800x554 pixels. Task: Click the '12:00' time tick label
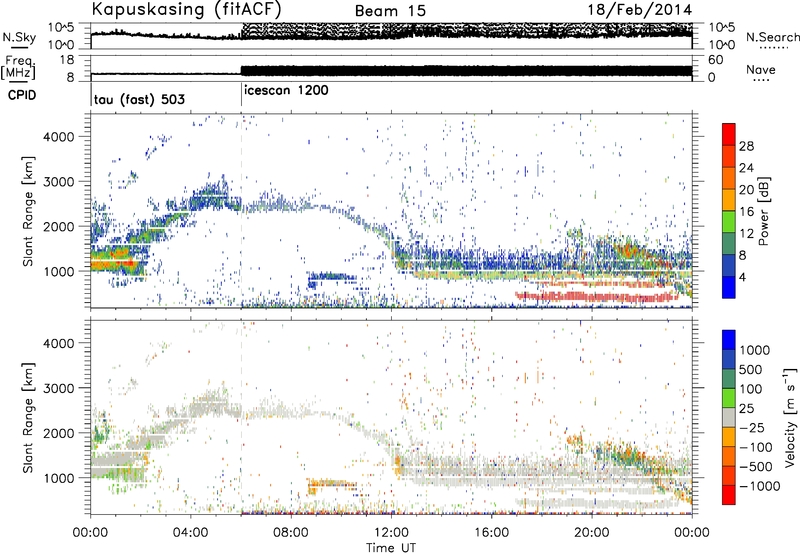391,533
